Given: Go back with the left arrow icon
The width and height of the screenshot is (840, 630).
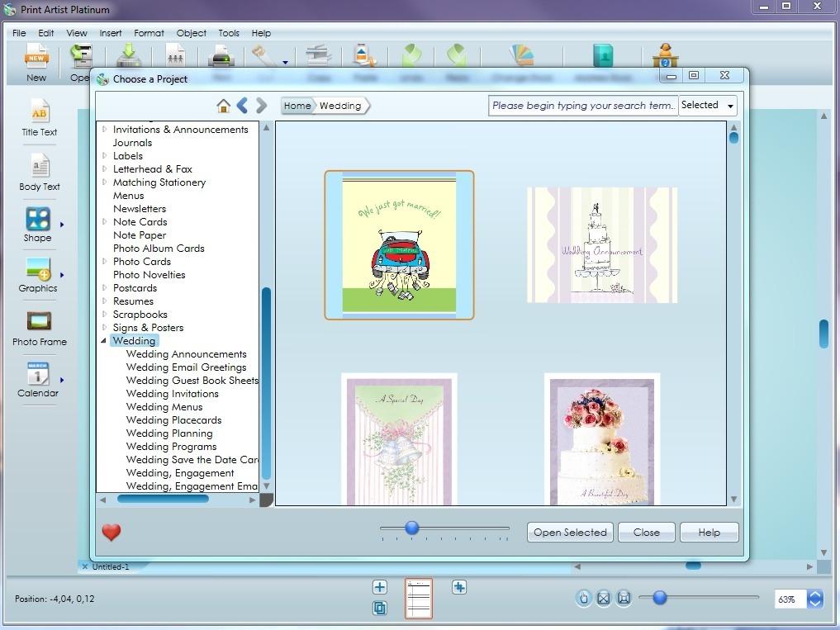Looking at the screenshot, I should [x=242, y=106].
